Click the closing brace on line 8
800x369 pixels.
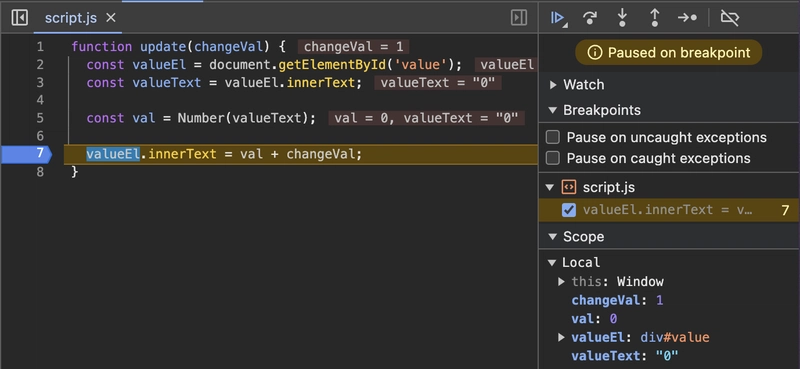click(x=75, y=172)
